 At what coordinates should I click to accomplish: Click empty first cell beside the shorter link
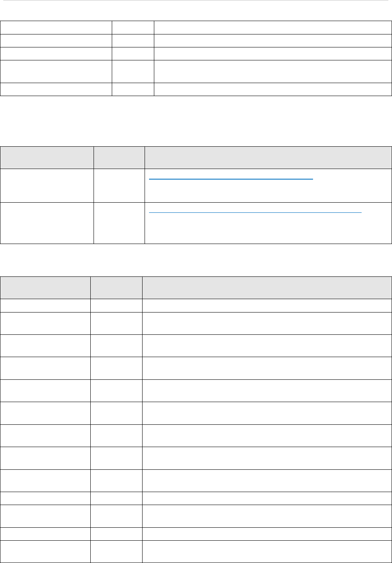(47, 185)
